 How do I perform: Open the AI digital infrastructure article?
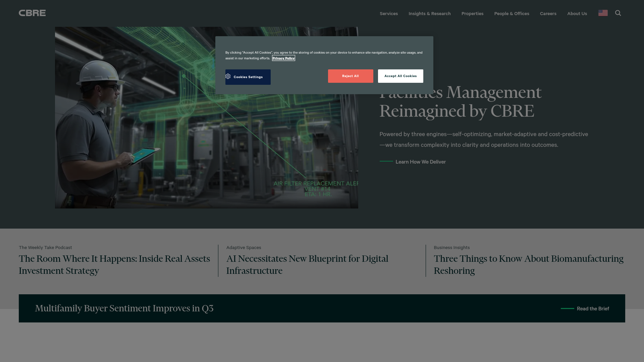(307, 264)
